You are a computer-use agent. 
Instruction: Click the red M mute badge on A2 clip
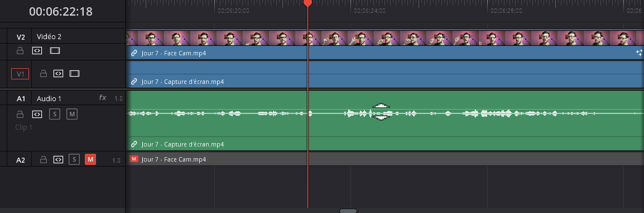[134, 159]
